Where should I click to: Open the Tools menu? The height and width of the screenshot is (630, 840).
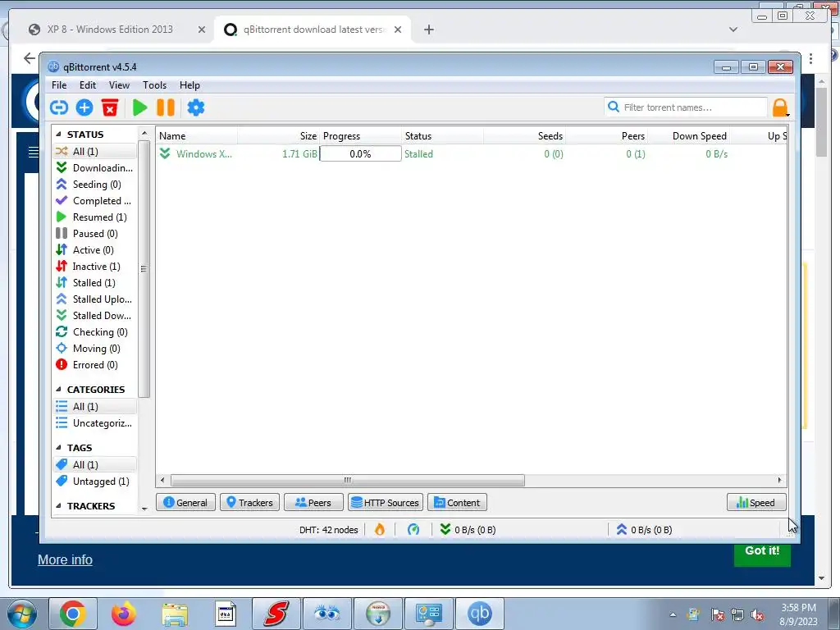pyautogui.click(x=154, y=85)
